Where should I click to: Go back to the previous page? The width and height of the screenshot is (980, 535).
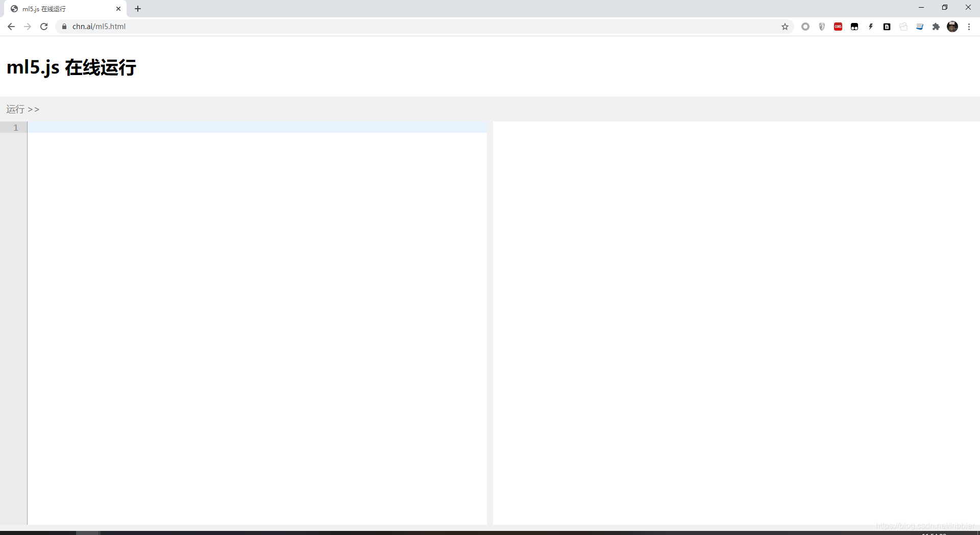[x=11, y=27]
